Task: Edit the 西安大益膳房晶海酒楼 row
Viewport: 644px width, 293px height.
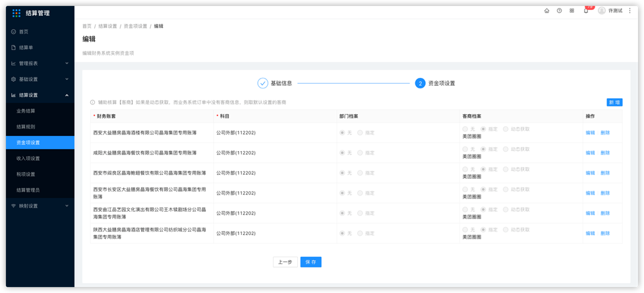Action: point(590,133)
